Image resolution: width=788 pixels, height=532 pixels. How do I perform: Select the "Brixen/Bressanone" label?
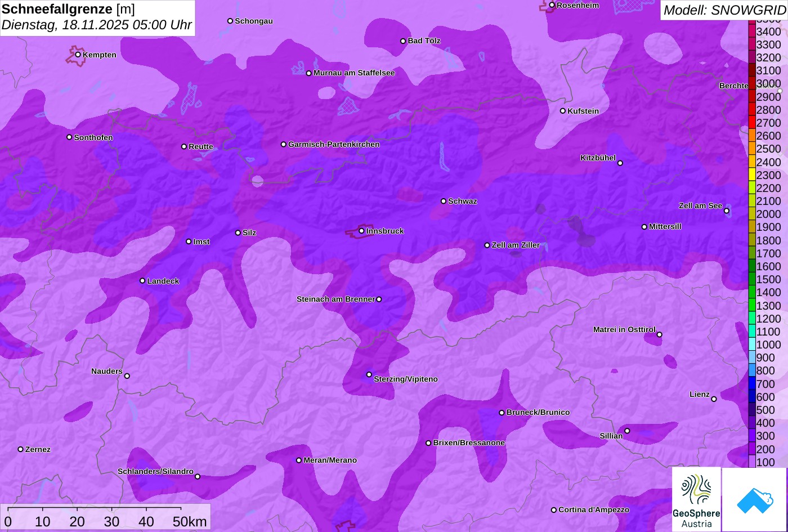pyautogui.click(x=469, y=442)
